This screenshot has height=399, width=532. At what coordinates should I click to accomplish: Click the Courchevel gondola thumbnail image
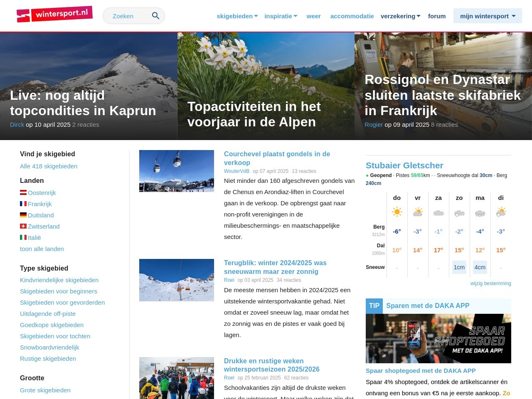pos(177,171)
